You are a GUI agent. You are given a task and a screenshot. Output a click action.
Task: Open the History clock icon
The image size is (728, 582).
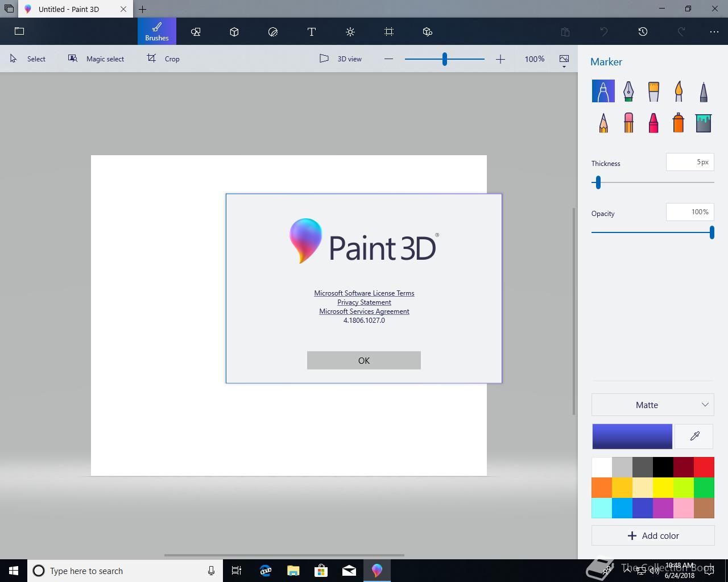coord(643,32)
